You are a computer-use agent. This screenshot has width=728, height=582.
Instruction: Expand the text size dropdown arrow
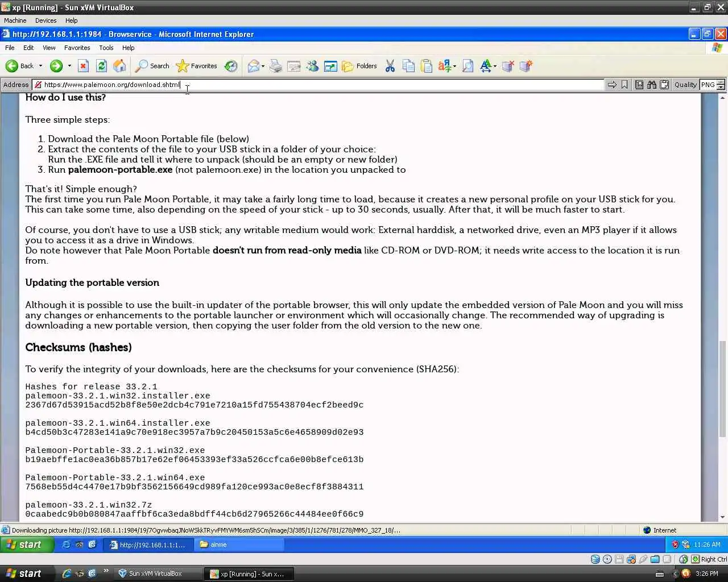[495, 66]
